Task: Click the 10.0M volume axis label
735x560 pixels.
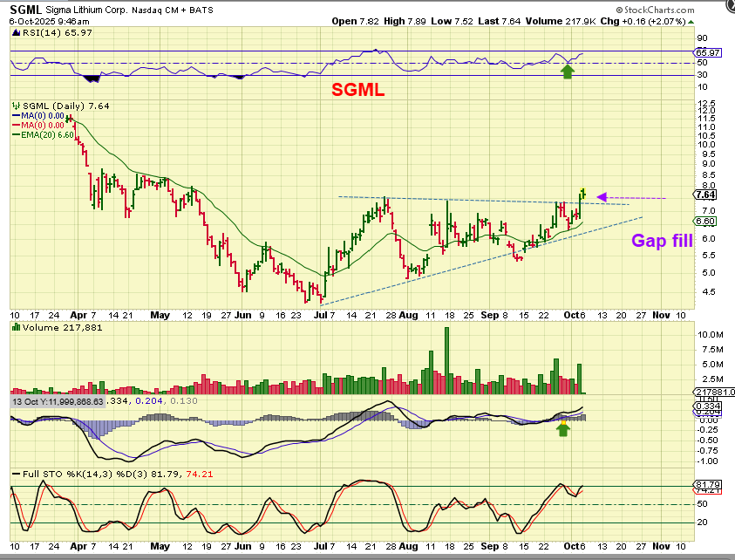Action: [711, 334]
